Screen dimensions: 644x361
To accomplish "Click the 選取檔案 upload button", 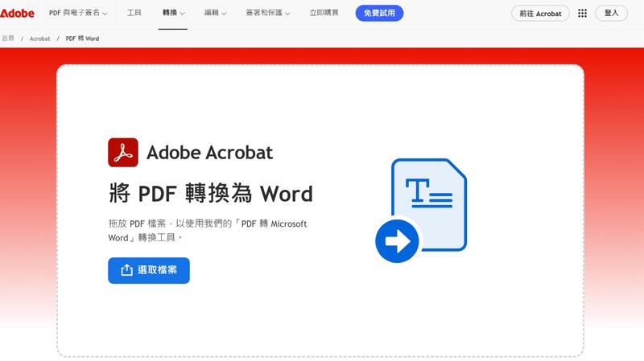I will [149, 270].
